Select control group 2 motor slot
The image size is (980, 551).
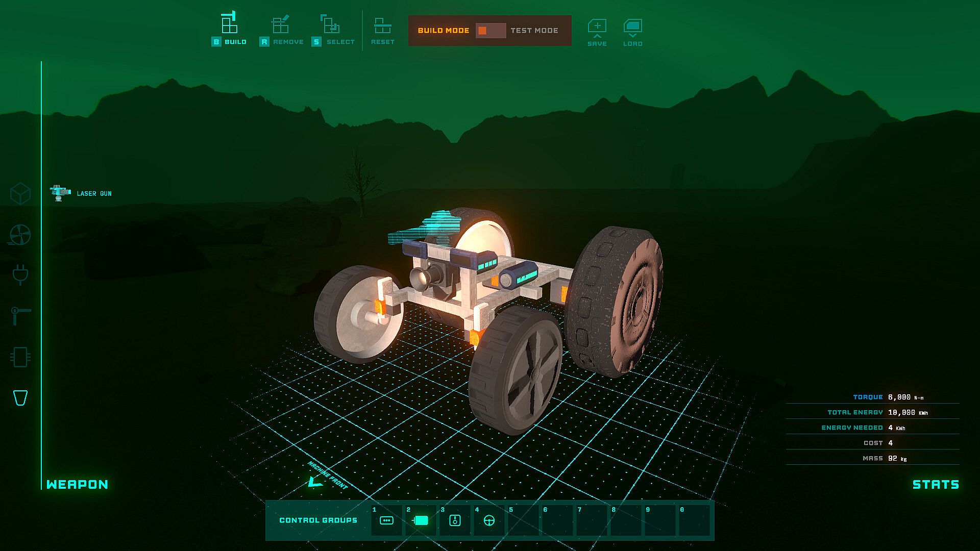point(421,520)
